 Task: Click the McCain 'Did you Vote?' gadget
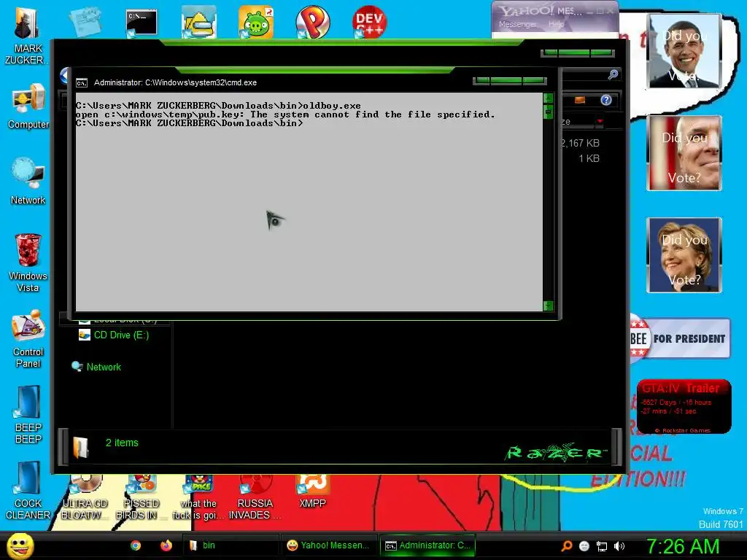point(684,153)
